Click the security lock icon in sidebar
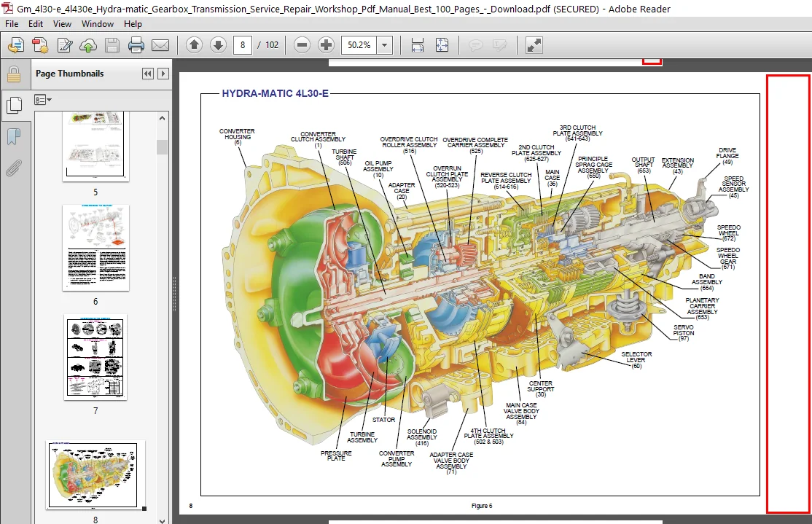Screen dimensions: 812x524 13,74
